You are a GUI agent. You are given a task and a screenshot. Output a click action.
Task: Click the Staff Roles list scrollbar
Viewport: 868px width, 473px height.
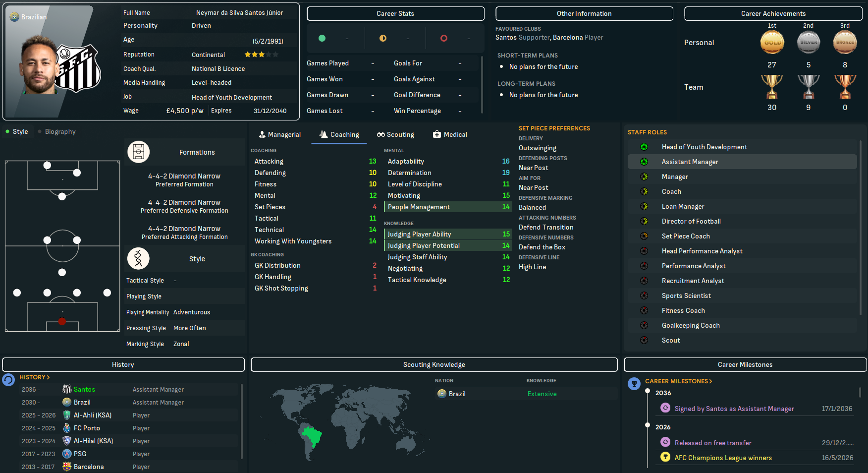tap(861, 228)
